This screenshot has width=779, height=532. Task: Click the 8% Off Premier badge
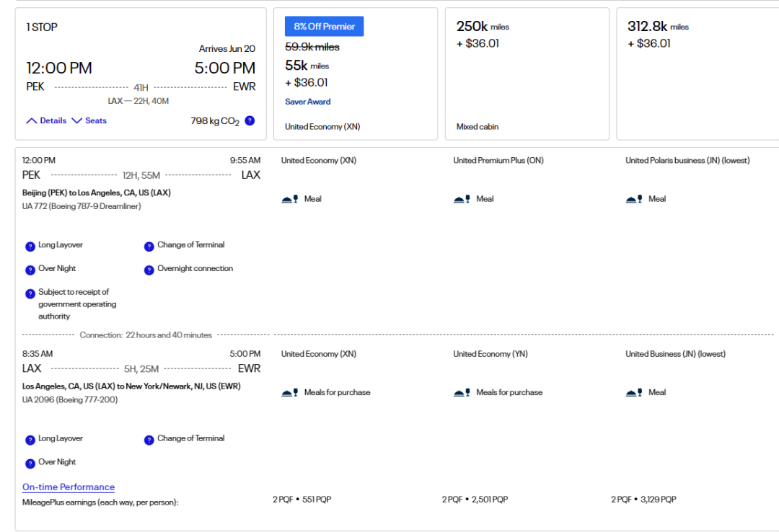tap(325, 27)
